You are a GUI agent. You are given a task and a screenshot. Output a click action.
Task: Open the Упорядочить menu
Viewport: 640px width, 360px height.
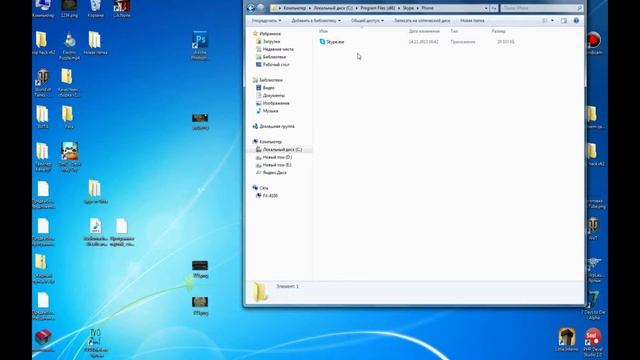pyautogui.click(x=266, y=20)
